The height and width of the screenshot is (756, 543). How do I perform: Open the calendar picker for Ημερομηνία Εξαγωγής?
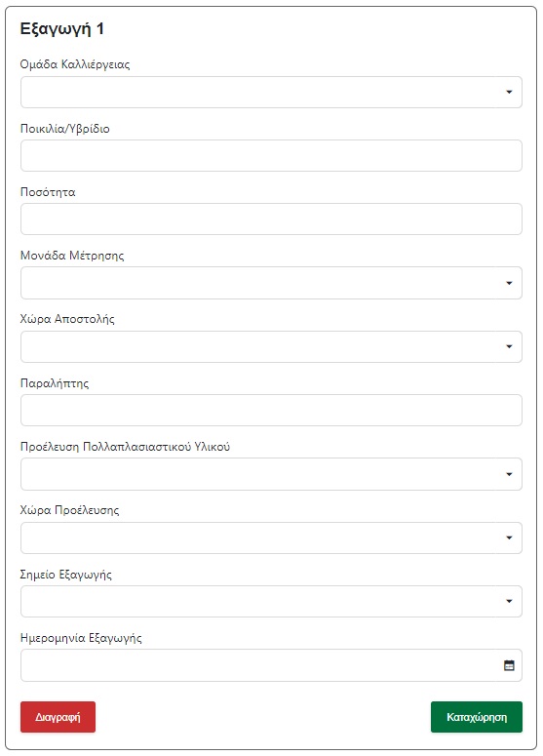click(x=509, y=665)
